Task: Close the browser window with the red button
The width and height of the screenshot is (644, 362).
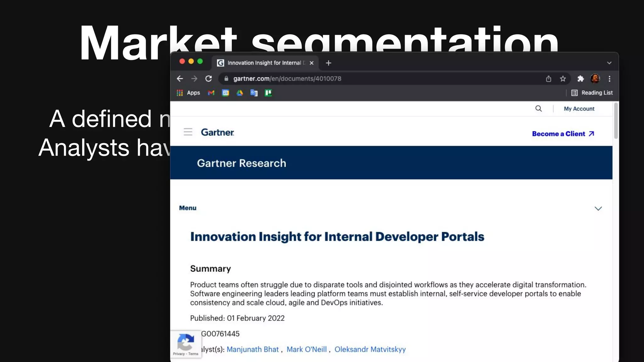Action: (182, 61)
